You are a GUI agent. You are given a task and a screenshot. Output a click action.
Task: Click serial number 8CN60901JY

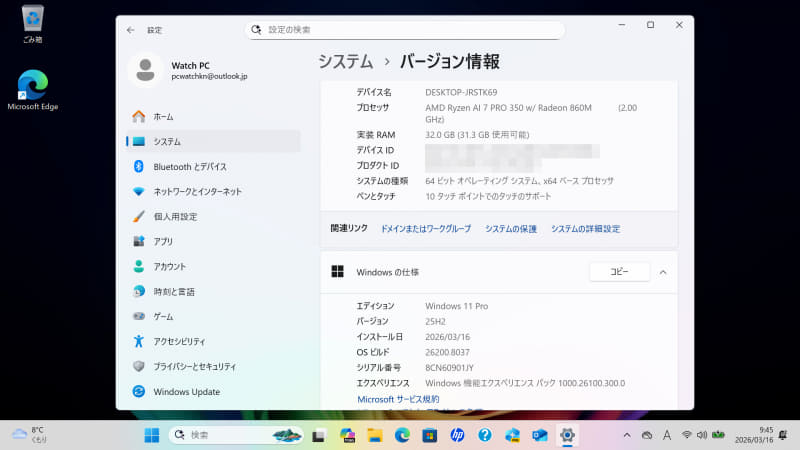pyautogui.click(x=449, y=367)
